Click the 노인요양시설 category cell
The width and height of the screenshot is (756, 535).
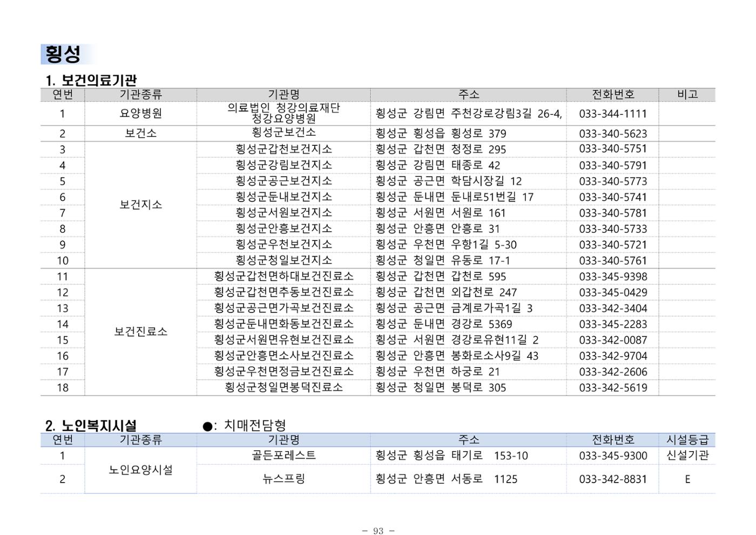pos(140,470)
